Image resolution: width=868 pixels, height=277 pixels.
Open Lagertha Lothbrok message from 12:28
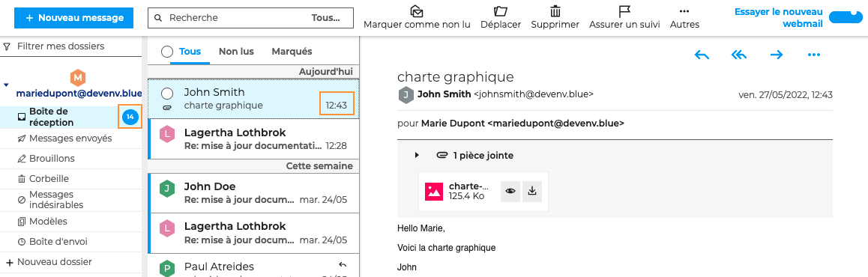coord(253,138)
